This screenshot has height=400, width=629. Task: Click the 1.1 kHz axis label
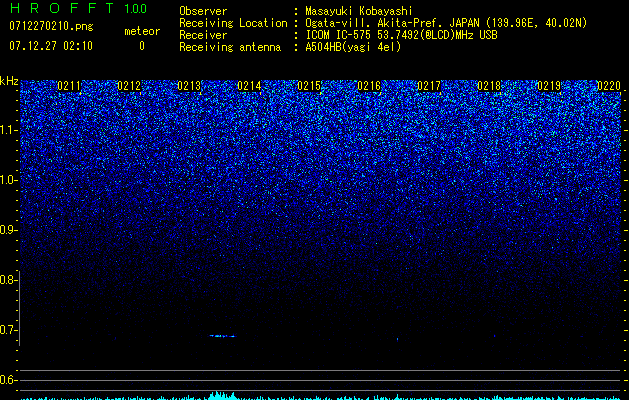point(8,130)
